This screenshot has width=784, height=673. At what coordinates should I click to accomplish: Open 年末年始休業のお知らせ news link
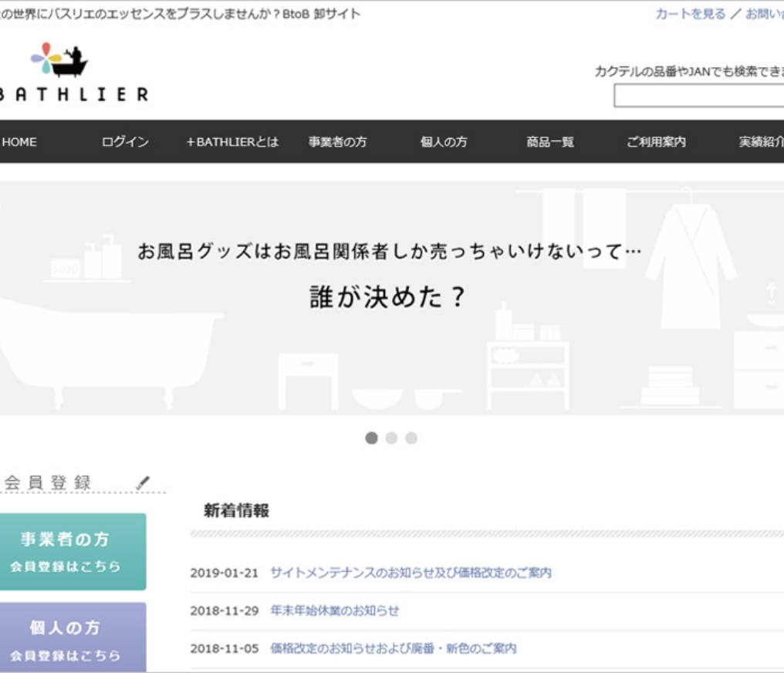pyautogui.click(x=334, y=610)
